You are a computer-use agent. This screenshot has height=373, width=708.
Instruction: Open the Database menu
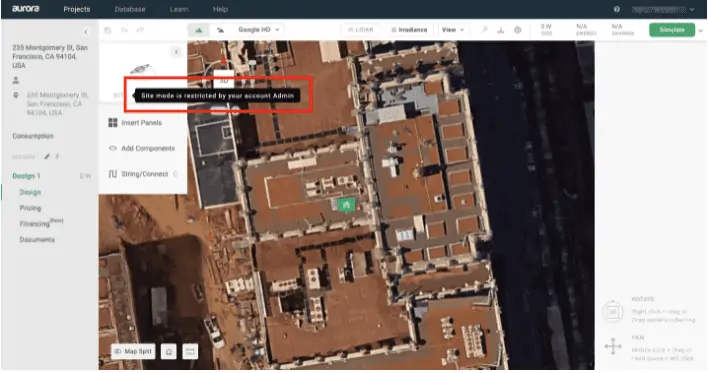(130, 9)
